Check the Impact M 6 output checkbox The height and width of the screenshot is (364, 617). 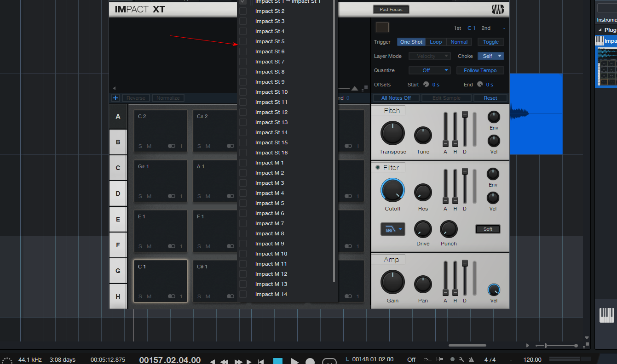243,213
